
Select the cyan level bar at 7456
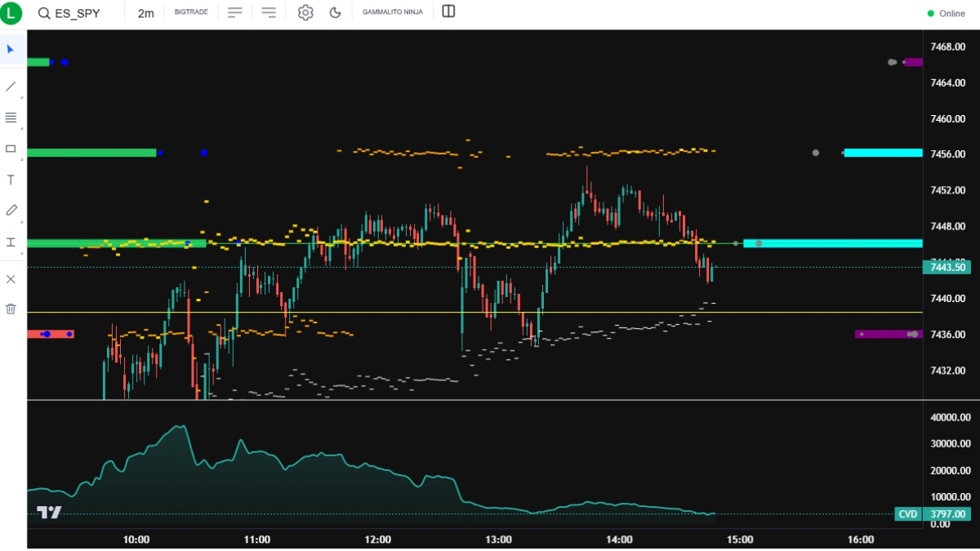(x=883, y=153)
